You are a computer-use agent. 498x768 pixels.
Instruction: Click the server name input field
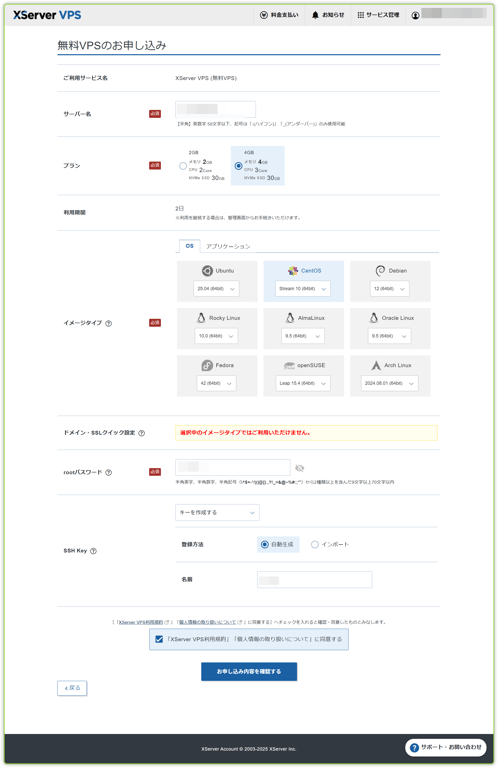click(x=215, y=109)
